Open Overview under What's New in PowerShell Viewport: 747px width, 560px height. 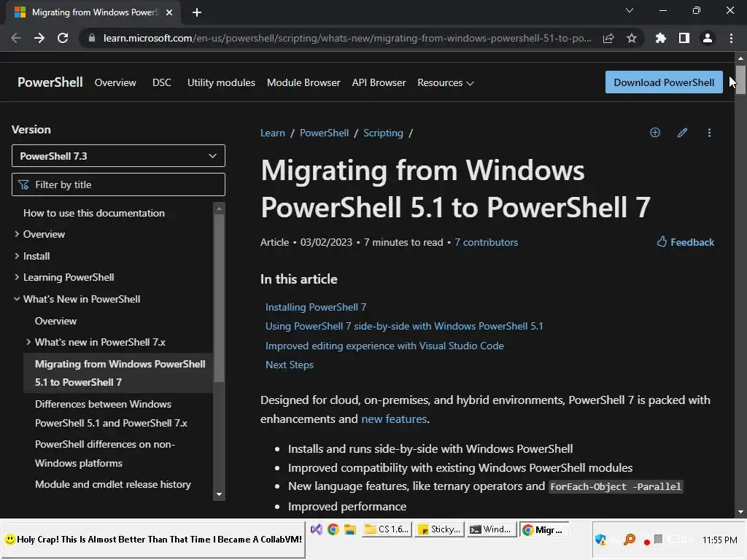[55, 321]
